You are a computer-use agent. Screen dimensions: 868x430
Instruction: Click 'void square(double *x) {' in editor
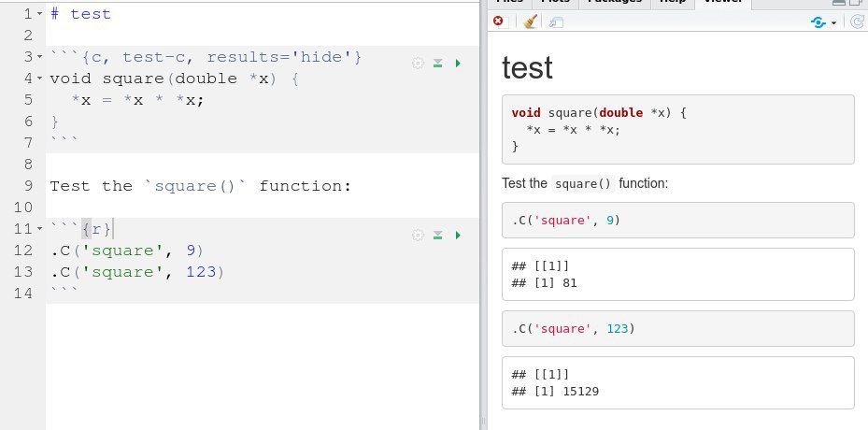[x=175, y=79]
